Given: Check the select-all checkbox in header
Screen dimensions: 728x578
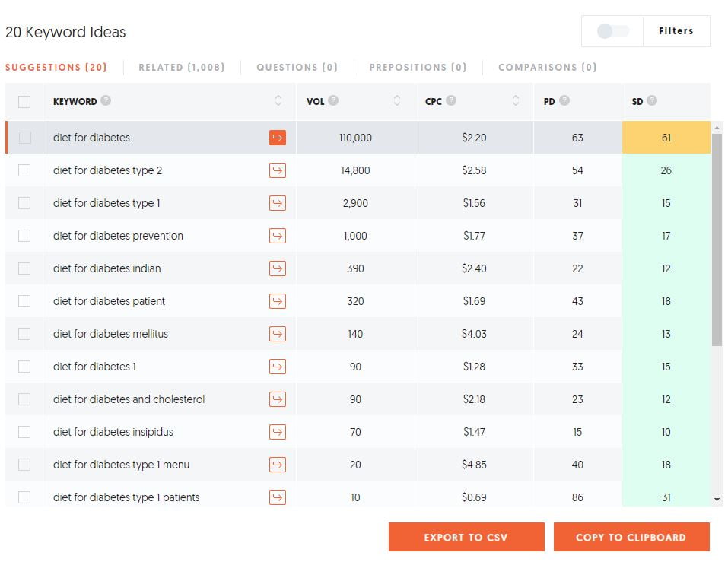Looking at the screenshot, I should (24, 102).
